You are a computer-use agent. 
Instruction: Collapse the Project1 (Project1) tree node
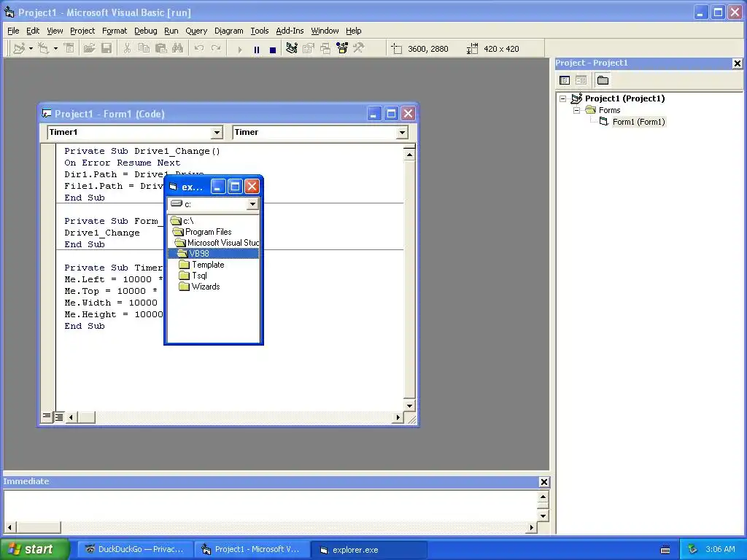[562, 98]
